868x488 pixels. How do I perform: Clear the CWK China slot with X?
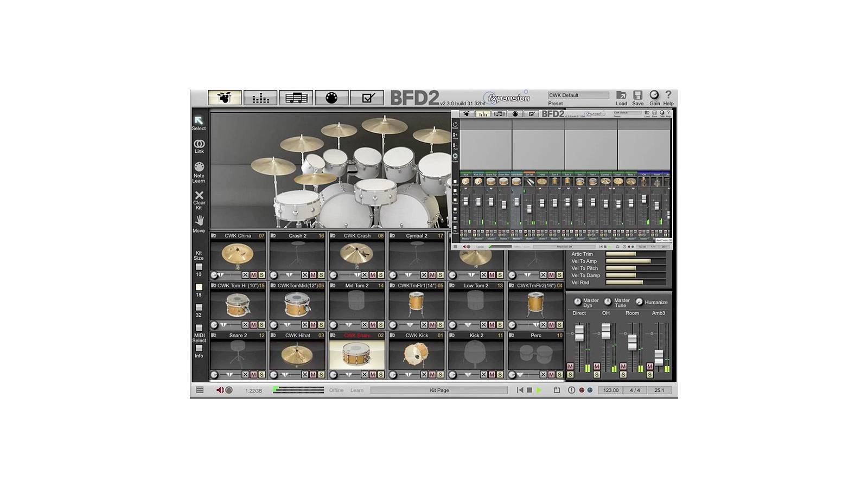pyautogui.click(x=245, y=275)
